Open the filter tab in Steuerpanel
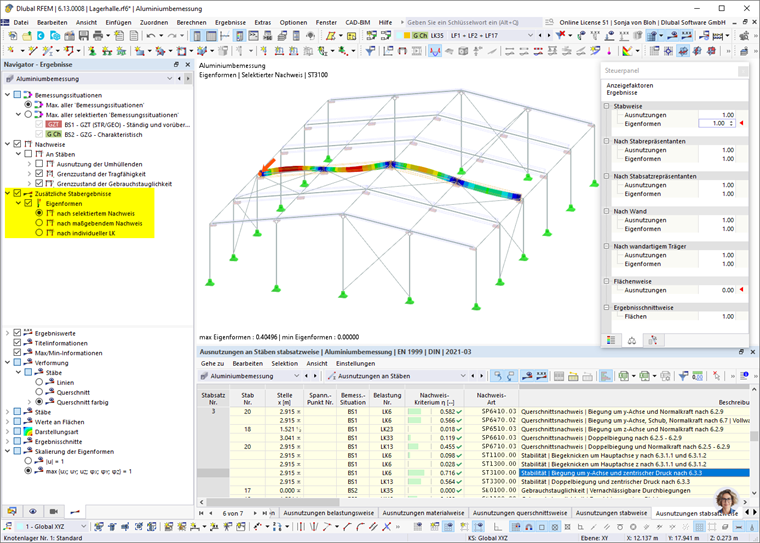760x543 pixels. (x=652, y=340)
